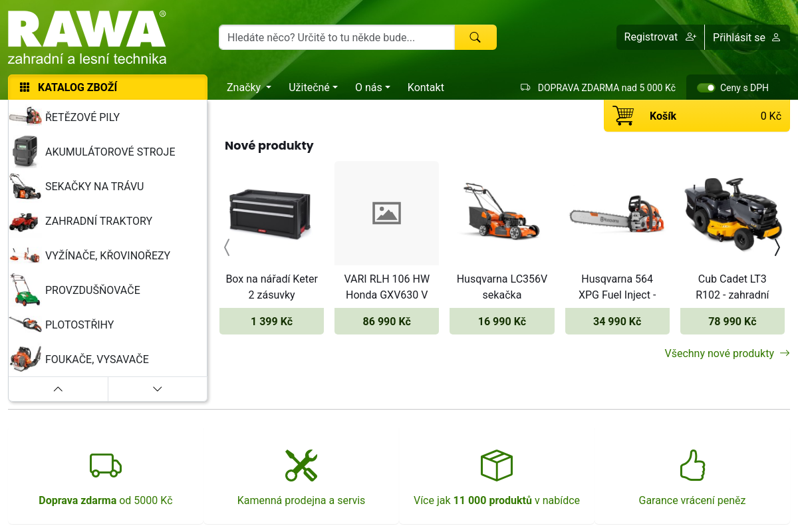Click the lawn mower icon beside SEKAČKY NA TRÁVU
798x532 pixels.
(x=25, y=186)
